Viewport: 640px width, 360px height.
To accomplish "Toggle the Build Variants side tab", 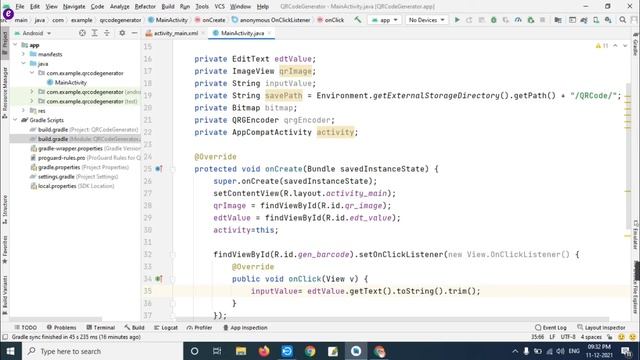I will (5, 295).
